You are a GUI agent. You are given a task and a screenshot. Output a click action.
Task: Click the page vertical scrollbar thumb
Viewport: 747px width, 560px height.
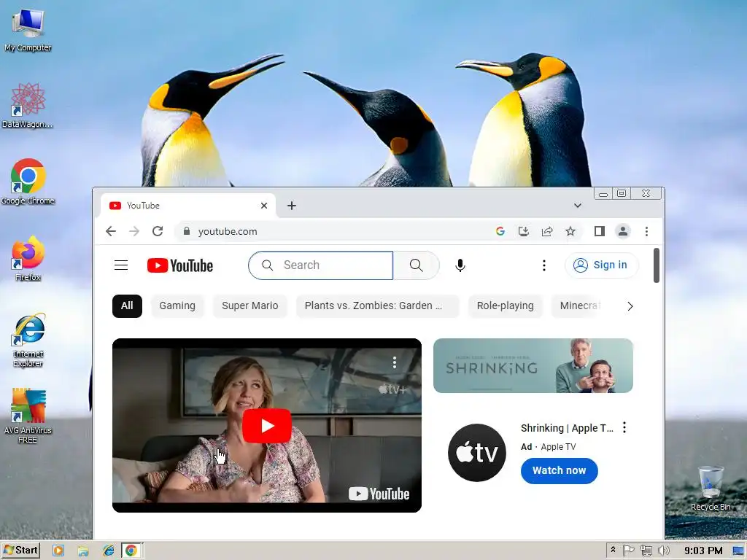(657, 265)
